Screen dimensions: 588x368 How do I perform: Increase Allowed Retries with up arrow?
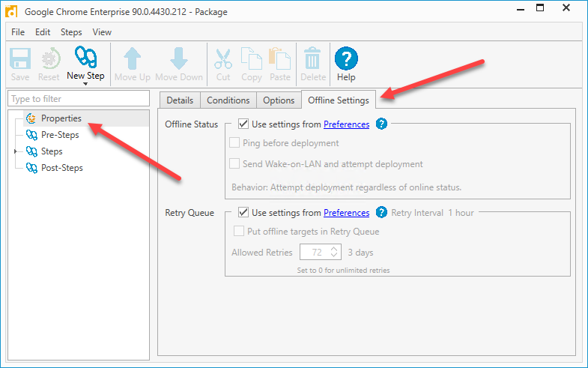tap(334, 249)
